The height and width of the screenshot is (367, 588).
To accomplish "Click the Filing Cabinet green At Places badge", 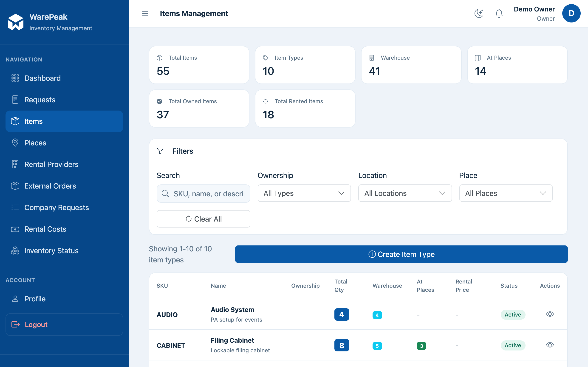I will (x=421, y=346).
